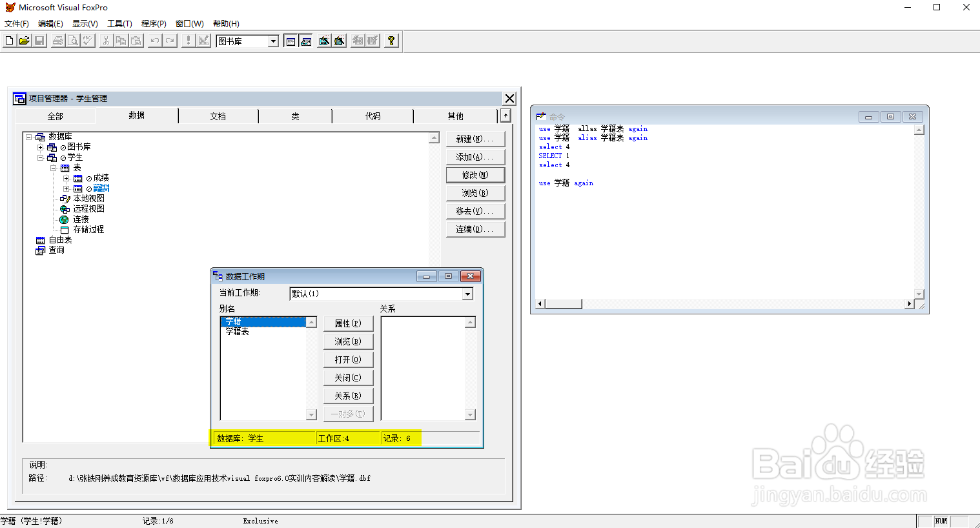Click the 添加(A)... button
Image resolution: width=980 pixels, height=528 pixels.
pyautogui.click(x=475, y=157)
